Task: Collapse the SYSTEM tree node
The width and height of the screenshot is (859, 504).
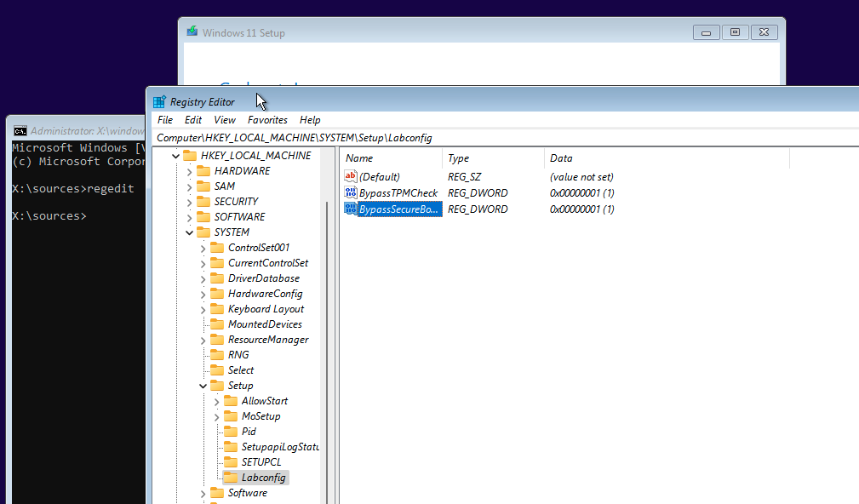Action: (x=189, y=232)
